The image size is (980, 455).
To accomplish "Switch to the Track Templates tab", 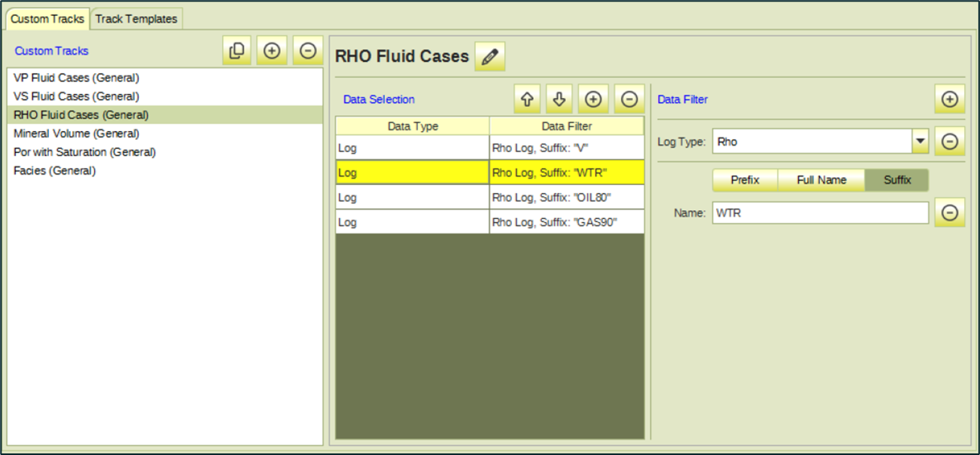I will [x=136, y=19].
